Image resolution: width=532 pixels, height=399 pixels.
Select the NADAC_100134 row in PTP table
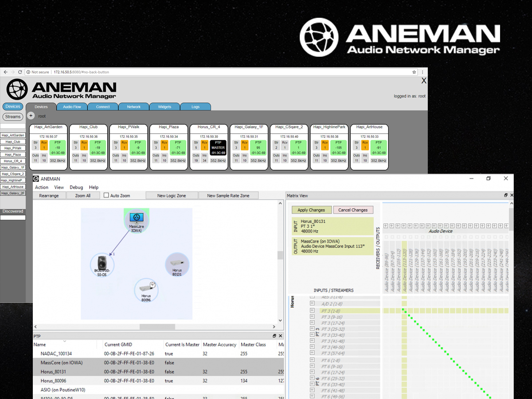click(x=158, y=353)
